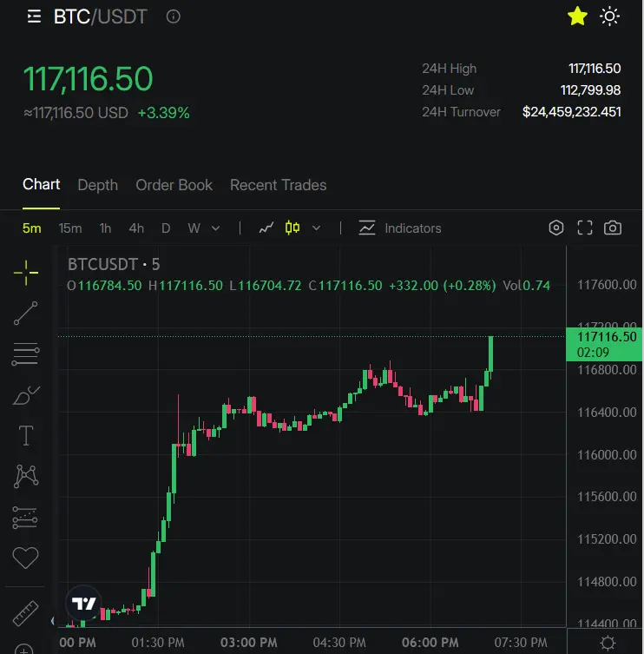Select the brush drawing tool
The image size is (644, 654).
26,395
